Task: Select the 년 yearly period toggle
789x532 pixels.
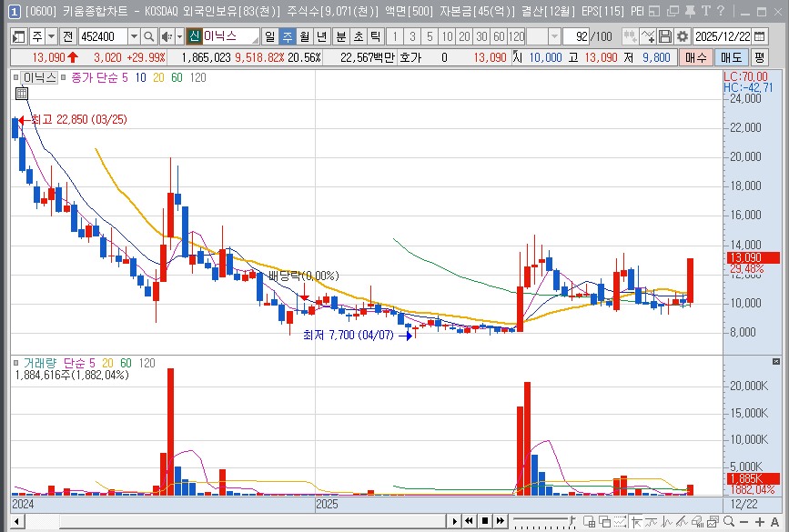Action: [322, 36]
